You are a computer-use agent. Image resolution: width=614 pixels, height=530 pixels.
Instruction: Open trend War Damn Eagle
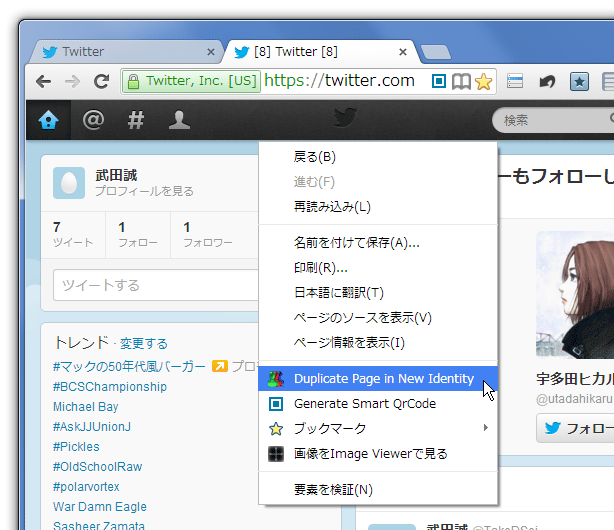[100, 506]
